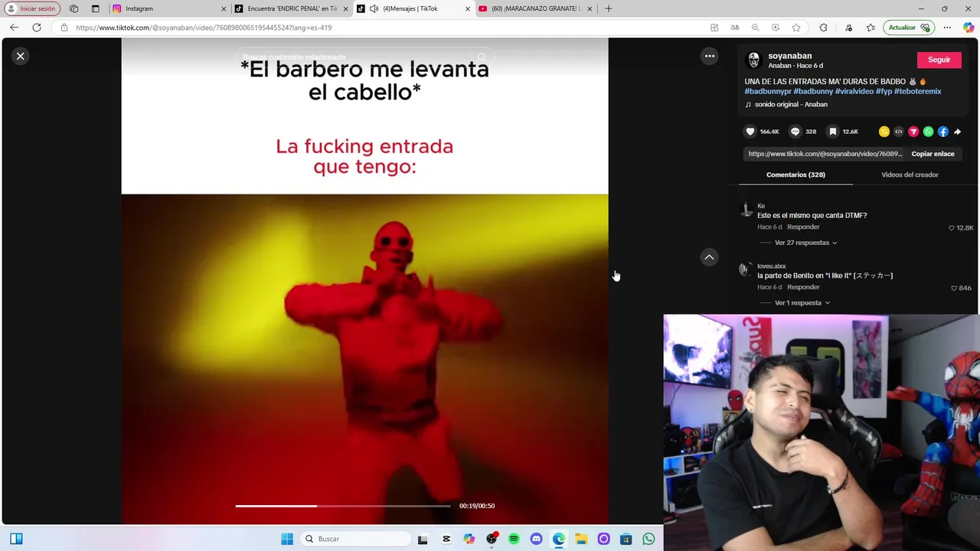Go to previous video with up arrow

point(709,258)
